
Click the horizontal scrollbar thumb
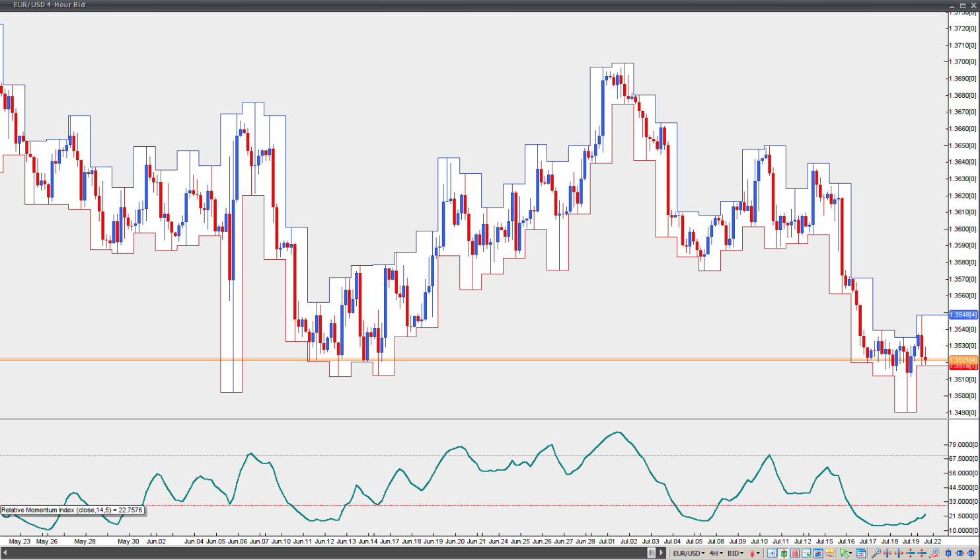pyautogui.click(x=652, y=553)
